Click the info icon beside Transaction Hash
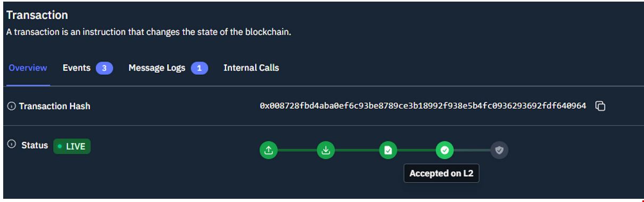The width and height of the screenshot is (644, 202). tap(12, 106)
